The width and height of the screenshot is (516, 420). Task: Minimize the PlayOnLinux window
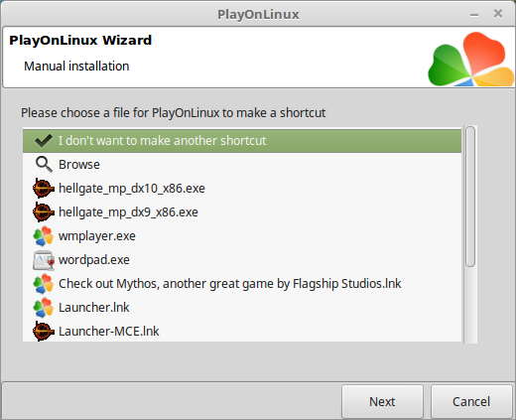pyautogui.click(x=474, y=15)
